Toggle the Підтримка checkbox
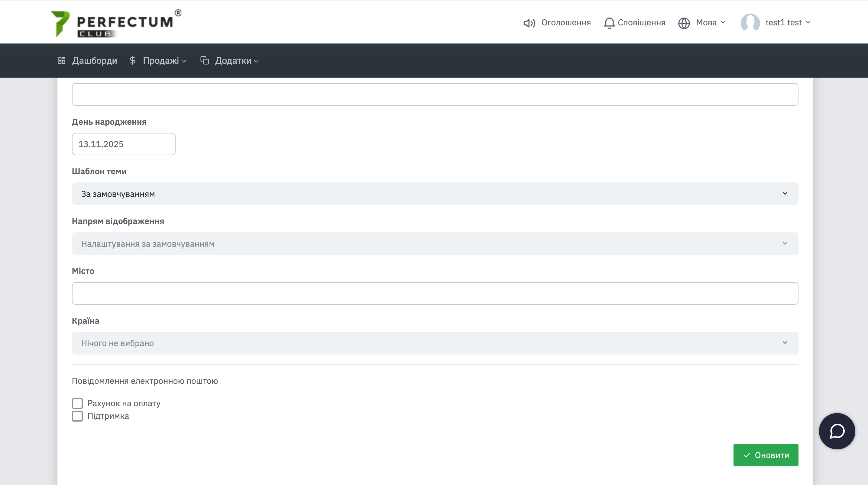Screen dimensions: 868x485 pos(77,416)
